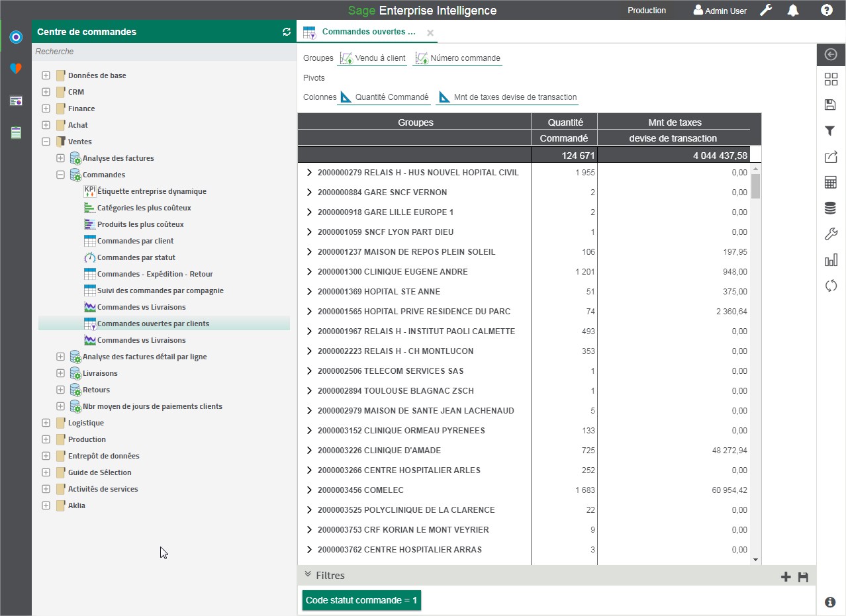The height and width of the screenshot is (616, 846).
Task: Click the circular refresh icon in right toolbar
Action: pos(831,286)
